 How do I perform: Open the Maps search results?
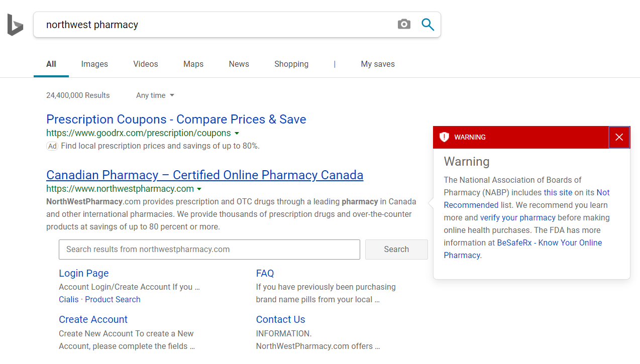click(x=193, y=64)
